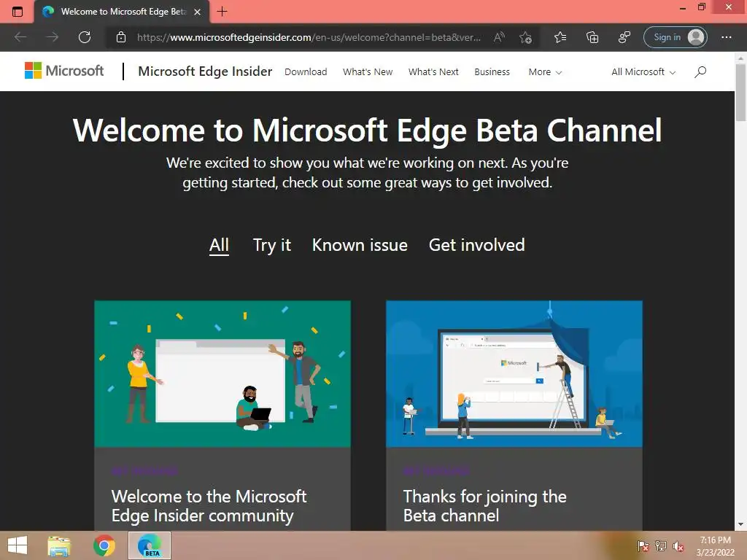Click the page vertical scrollbar thumb

tap(741, 92)
